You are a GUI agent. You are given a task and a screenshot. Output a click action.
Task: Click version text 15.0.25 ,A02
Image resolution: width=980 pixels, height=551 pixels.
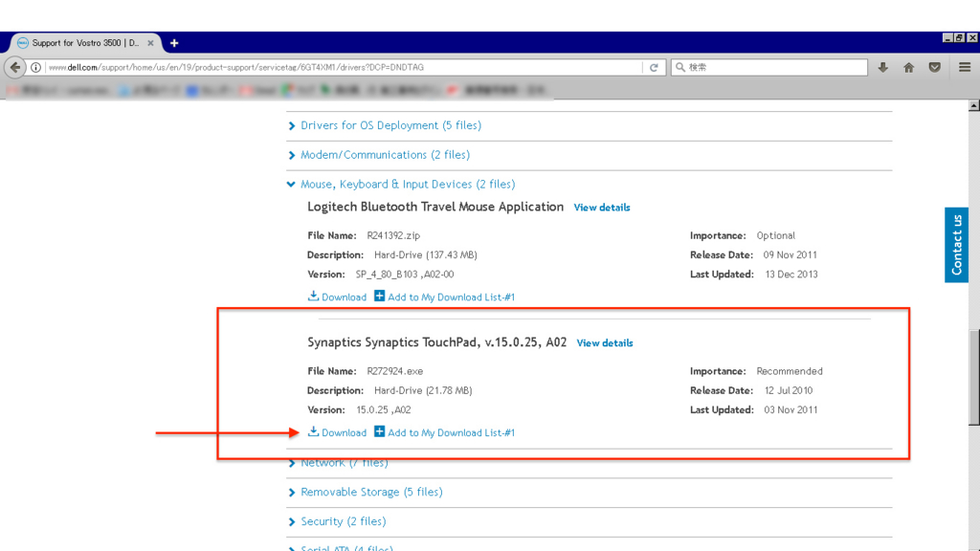[x=384, y=409]
